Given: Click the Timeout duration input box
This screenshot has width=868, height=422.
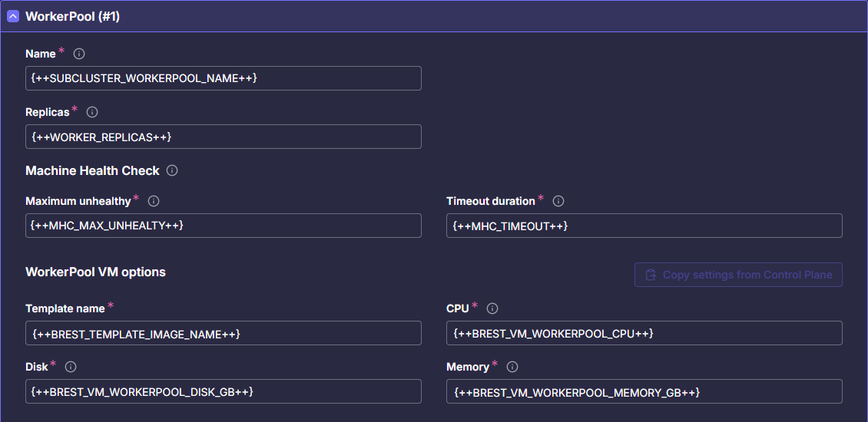Looking at the screenshot, I should click(x=644, y=226).
